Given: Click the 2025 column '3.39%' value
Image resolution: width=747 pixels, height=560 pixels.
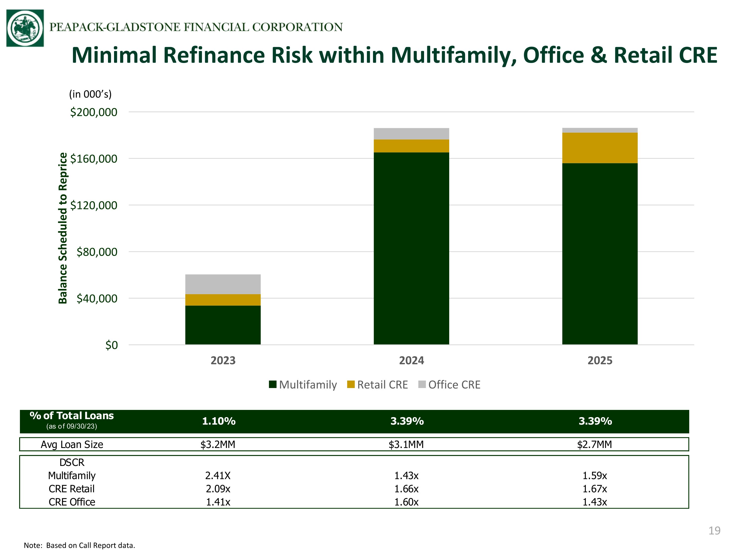Looking at the screenshot, I should click(x=595, y=421).
